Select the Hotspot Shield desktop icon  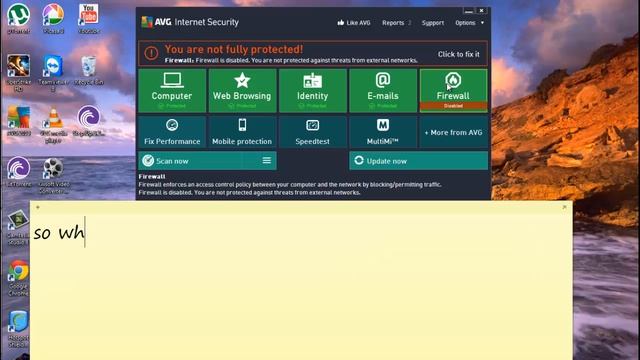coord(18,329)
